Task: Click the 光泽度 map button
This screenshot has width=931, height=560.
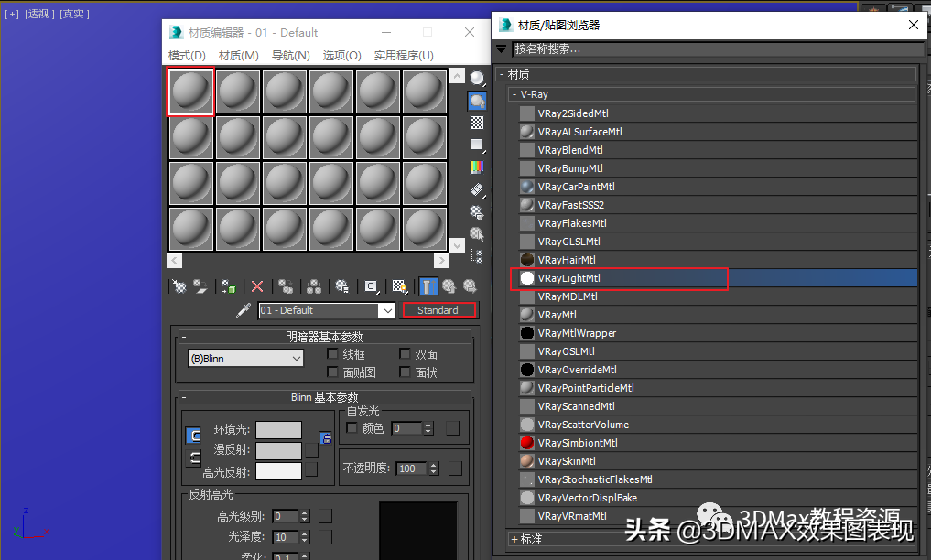Action: tap(325, 537)
